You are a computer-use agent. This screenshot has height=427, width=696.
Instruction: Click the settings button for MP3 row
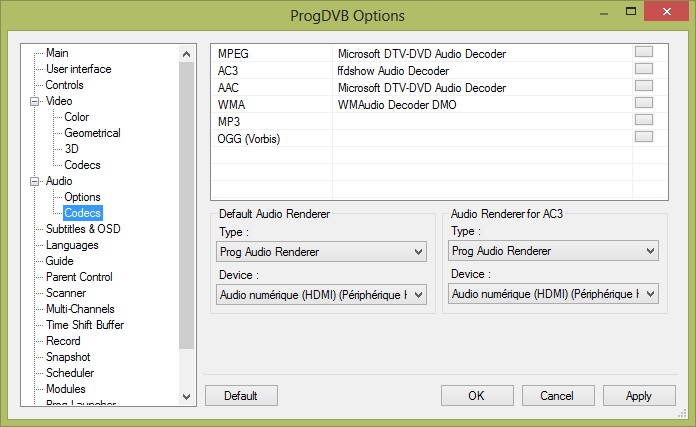[643, 120]
